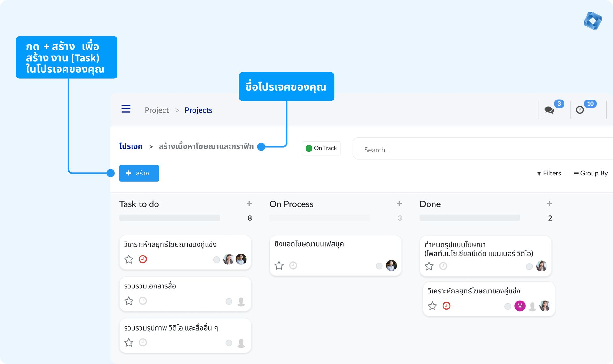Click the Done column title
613x364 pixels.
click(x=430, y=204)
